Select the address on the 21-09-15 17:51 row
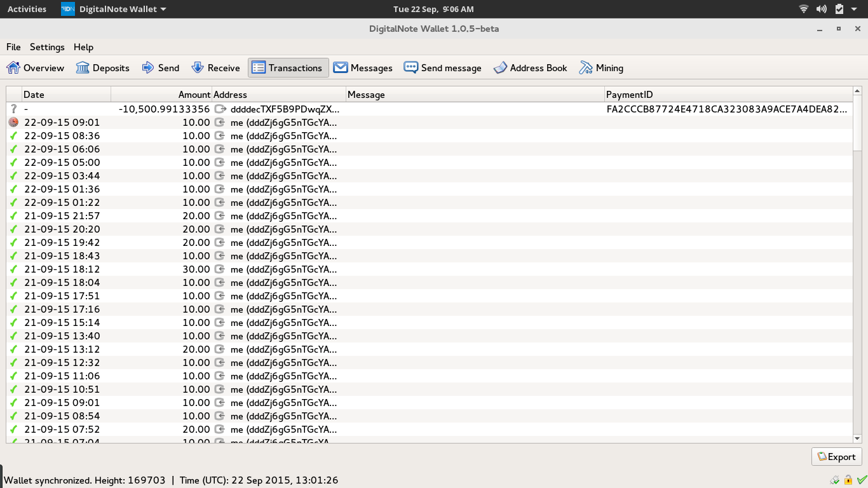 click(283, 296)
